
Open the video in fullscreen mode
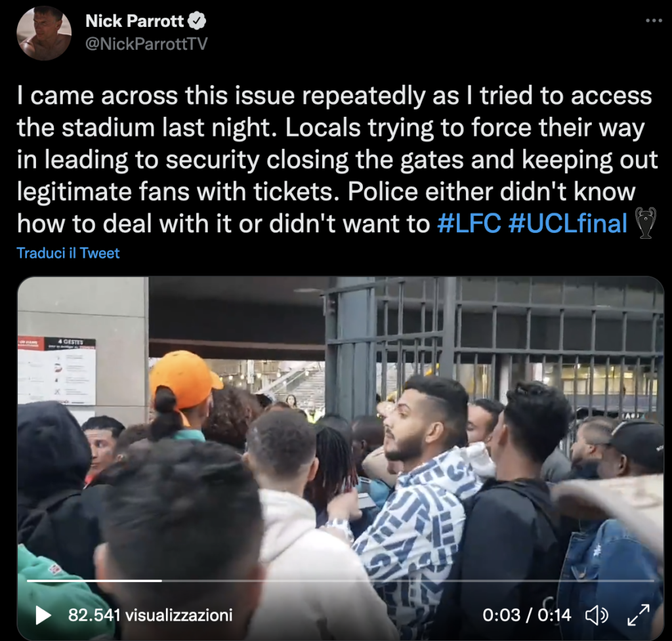(x=638, y=615)
